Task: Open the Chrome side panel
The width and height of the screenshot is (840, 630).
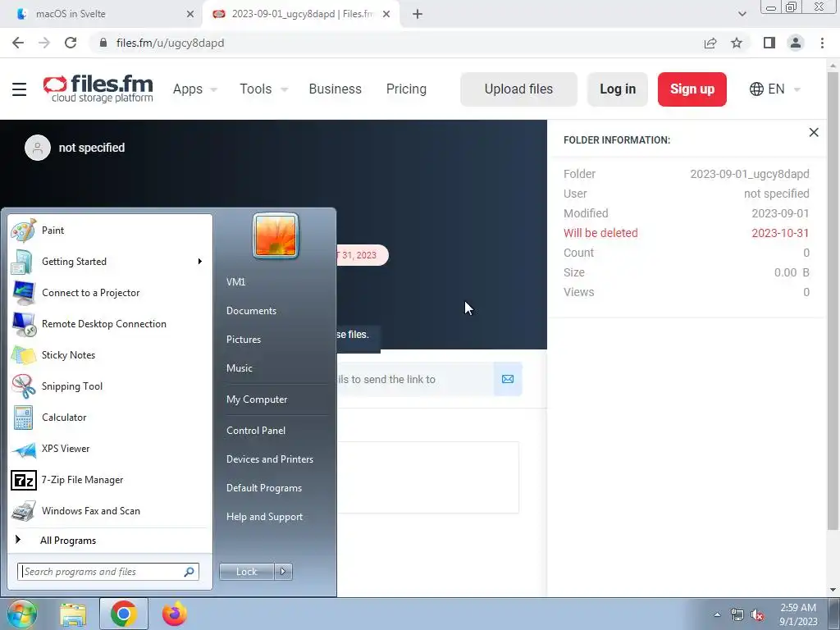Action: click(769, 43)
